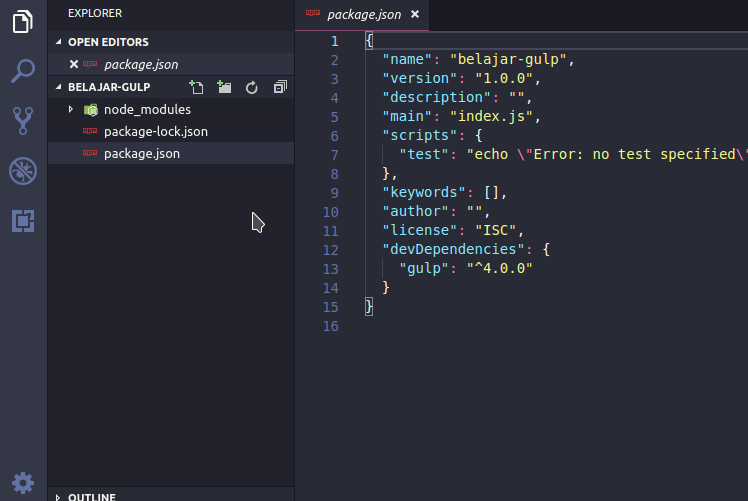This screenshot has width=748, height=501.
Task: Click the "scripts" key on line 6
Action: pos(420,136)
